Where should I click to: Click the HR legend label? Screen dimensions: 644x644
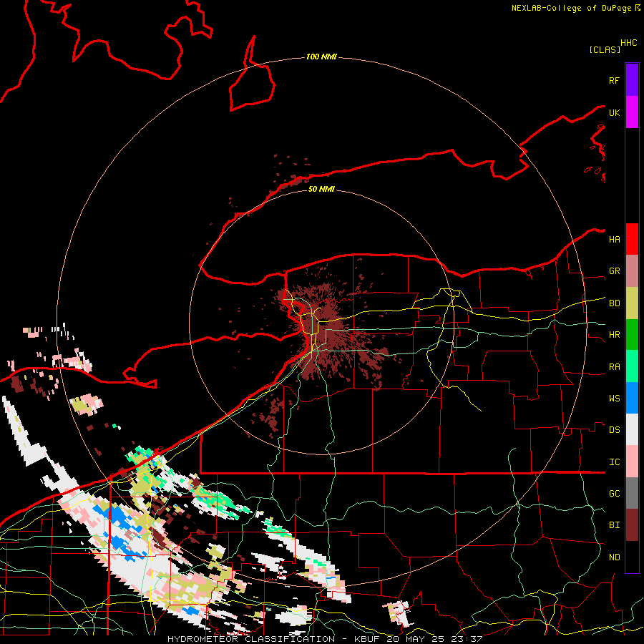(614, 335)
